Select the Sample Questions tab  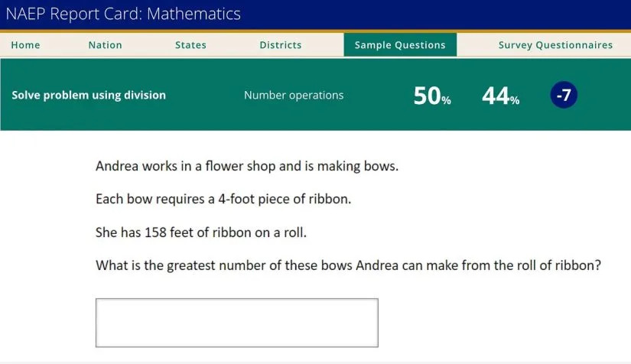400,44
